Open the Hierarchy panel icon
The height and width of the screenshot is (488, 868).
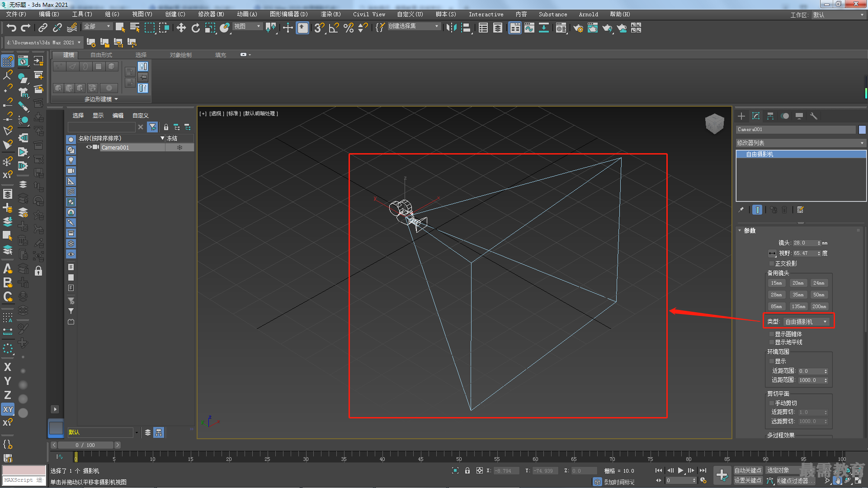point(770,116)
